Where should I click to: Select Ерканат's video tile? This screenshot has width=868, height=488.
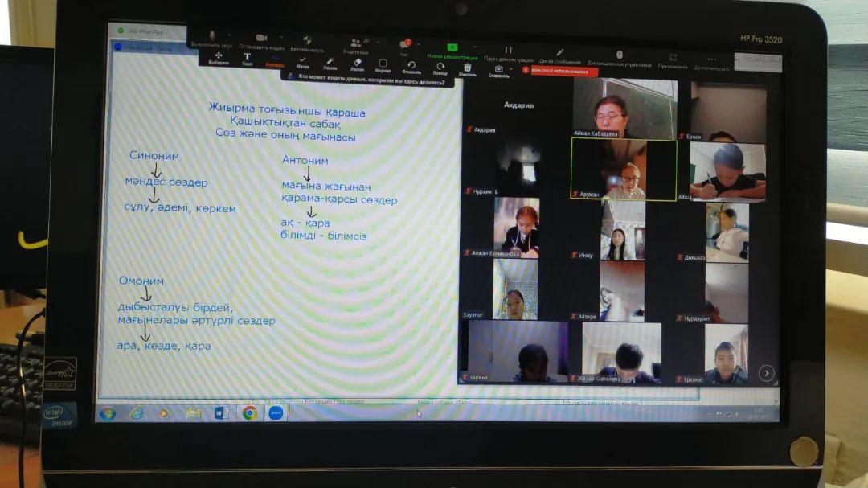[726, 355]
